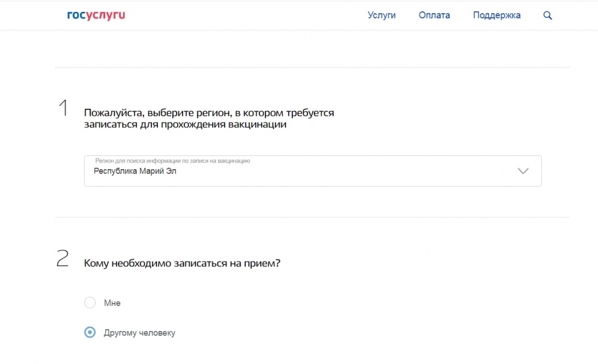Image resolution: width=598 pixels, height=364 pixels.
Task: Open search via the magnifying glass icon
Action: [547, 16]
